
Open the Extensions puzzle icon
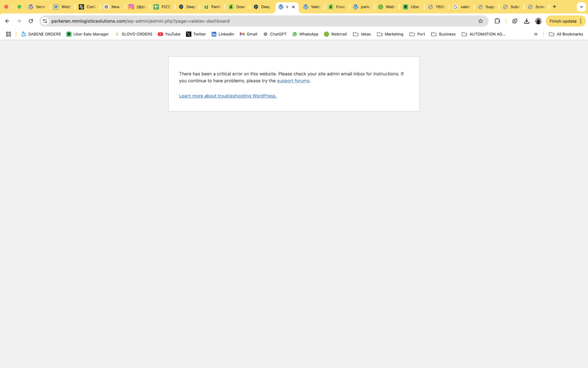coord(497,21)
